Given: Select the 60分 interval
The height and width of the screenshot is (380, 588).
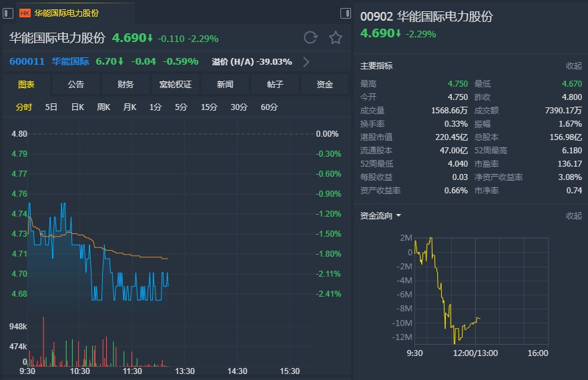Looking at the screenshot, I should click(x=269, y=107).
